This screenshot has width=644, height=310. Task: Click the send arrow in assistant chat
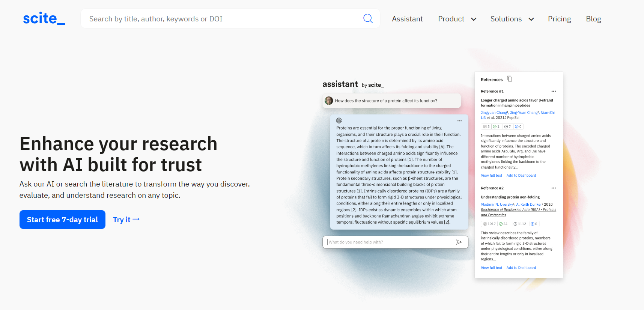pos(459,242)
